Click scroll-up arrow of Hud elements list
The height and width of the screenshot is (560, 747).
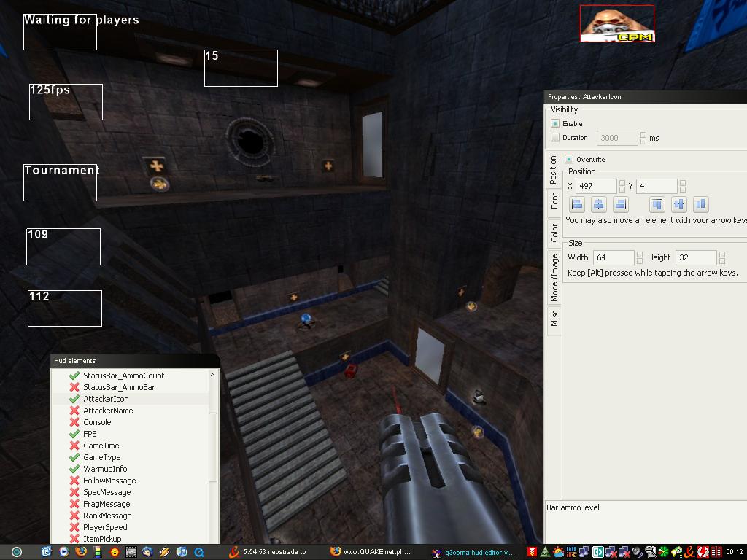pos(212,376)
